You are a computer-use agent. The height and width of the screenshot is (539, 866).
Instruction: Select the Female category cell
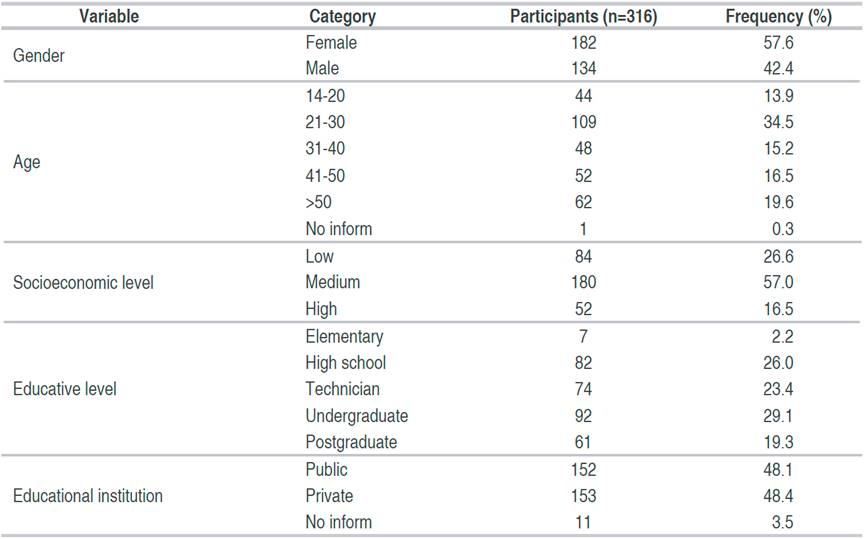coord(331,43)
